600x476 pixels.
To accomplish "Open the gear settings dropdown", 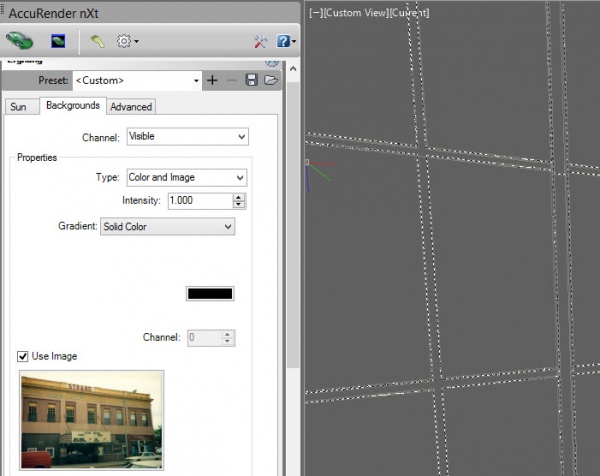I will [127, 41].
